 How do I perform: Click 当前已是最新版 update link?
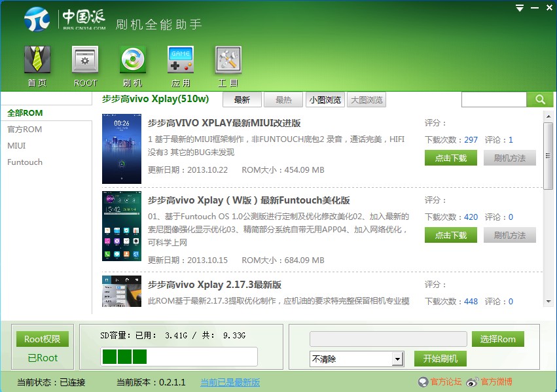(x=230, y=382)
